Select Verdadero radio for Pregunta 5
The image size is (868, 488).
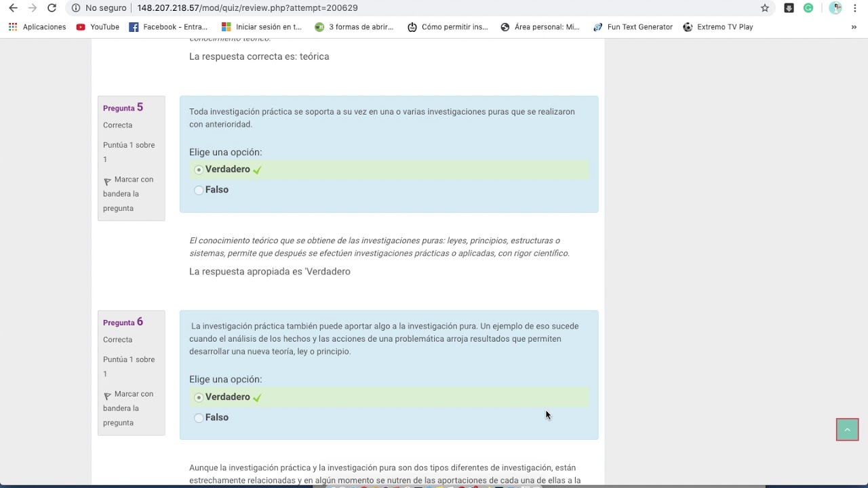point(199,170)
